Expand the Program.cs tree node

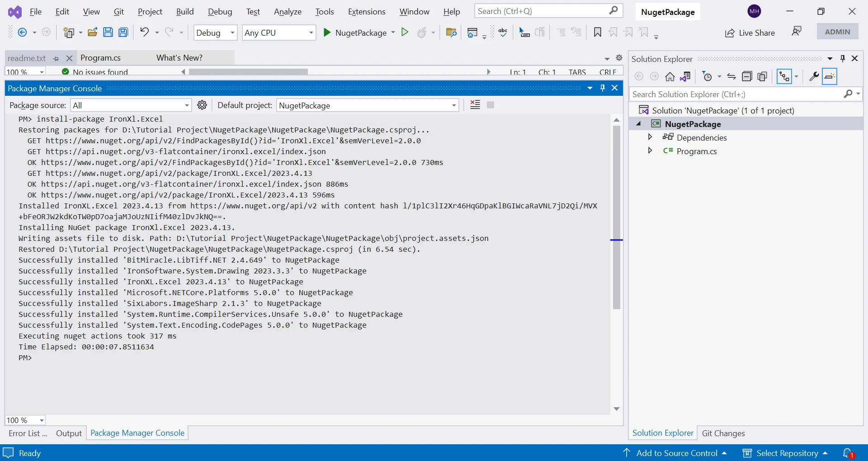click(x=650, y=151)
